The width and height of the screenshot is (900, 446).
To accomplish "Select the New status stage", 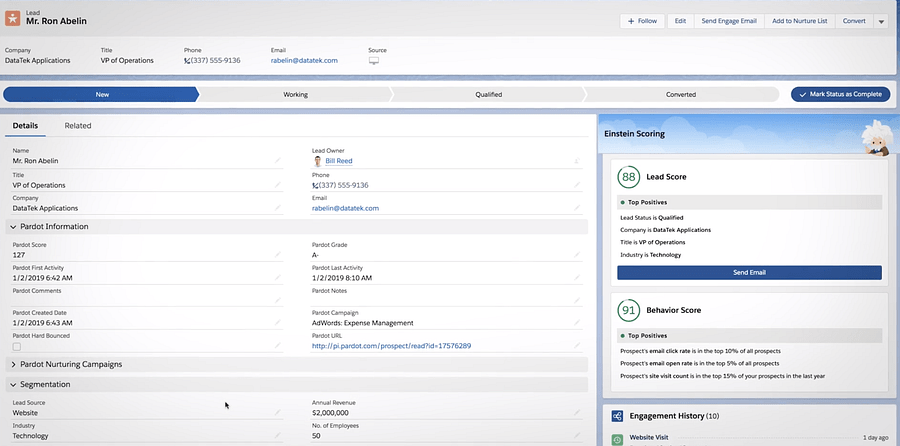I will (x=101, y=95).
